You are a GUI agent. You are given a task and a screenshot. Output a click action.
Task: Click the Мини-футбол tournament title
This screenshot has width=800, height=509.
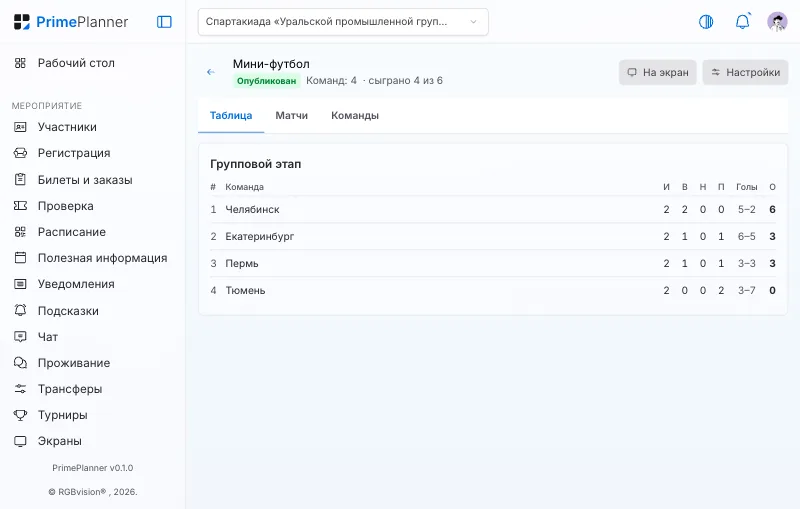pyautogui.click(x=271, y=64)
